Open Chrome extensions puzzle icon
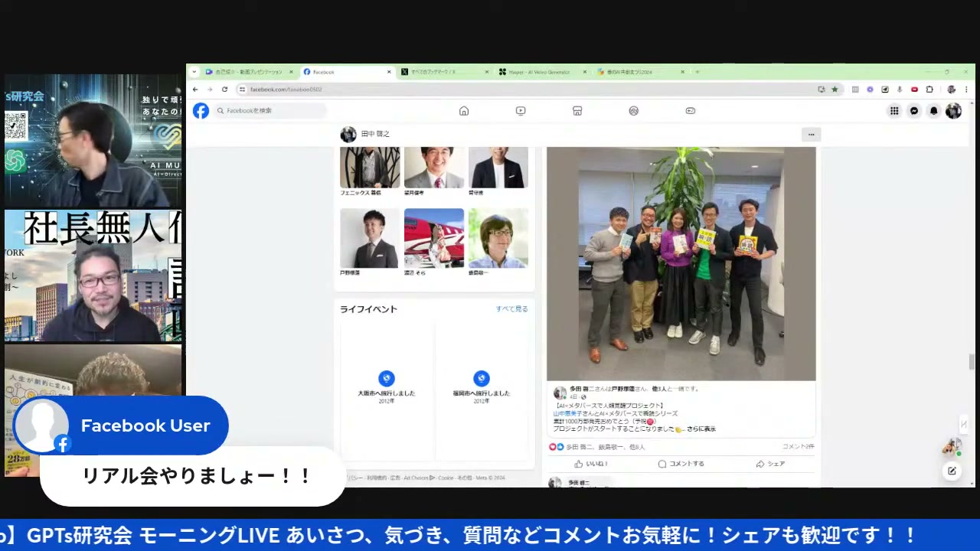980x551 pixels. click(929, 90)
